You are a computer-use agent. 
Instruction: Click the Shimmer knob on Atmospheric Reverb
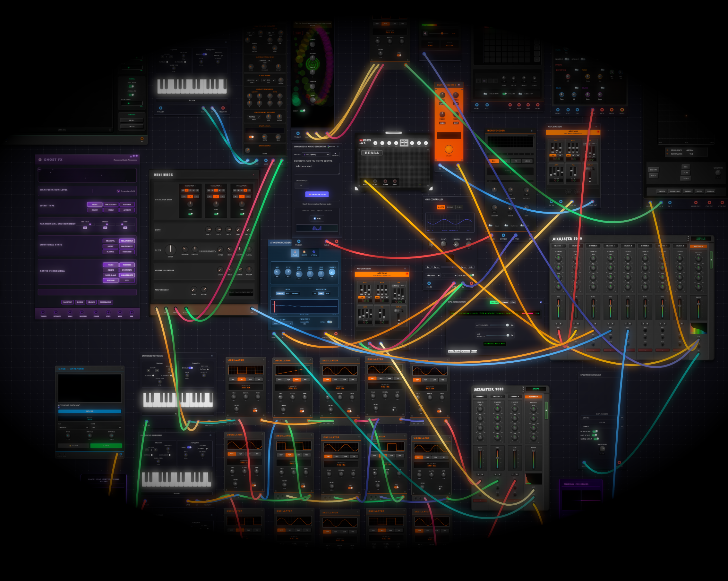332,272
